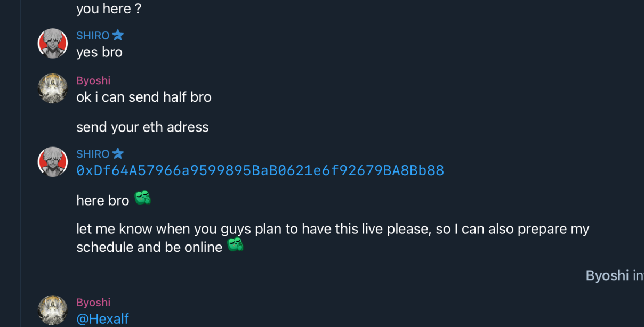Click the star badge beside SHIRO above the ETH address
Image resolution: width=644 pixels, height=327 pixels.
(118, 154)
